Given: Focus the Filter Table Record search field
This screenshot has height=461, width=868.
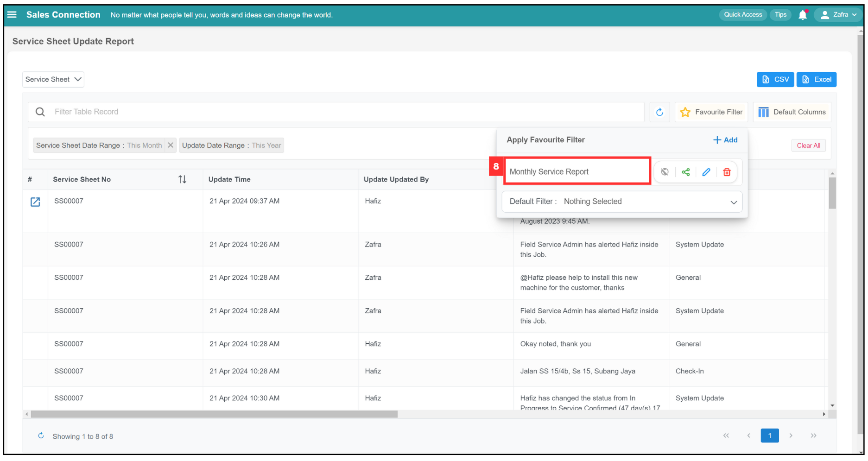Looking at the screenshot, I should pos(336,112).
